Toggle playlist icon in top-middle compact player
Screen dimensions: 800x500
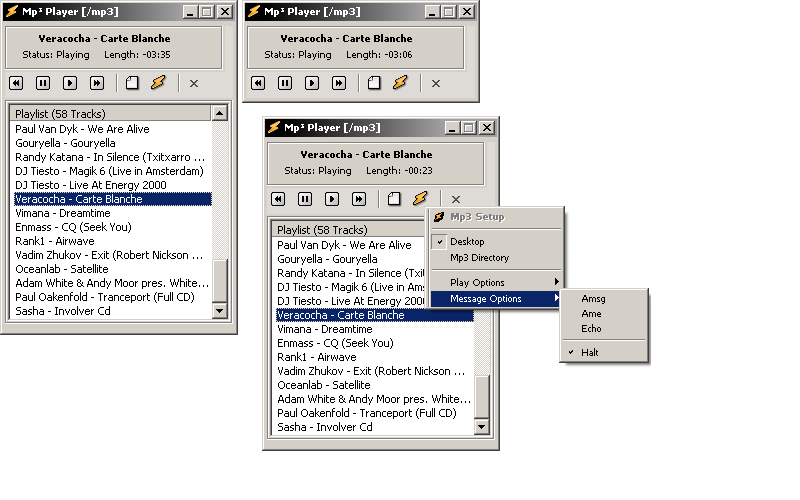point(374,83)
